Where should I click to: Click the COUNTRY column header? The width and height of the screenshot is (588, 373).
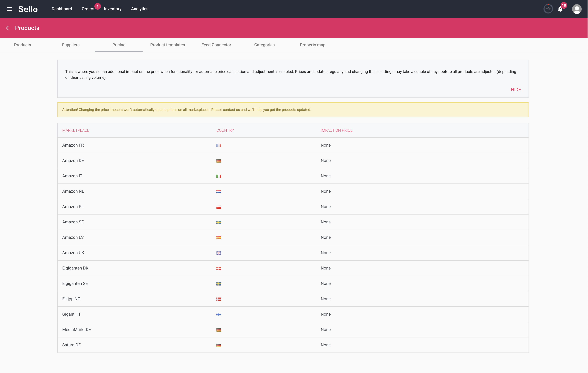(225, 130)
